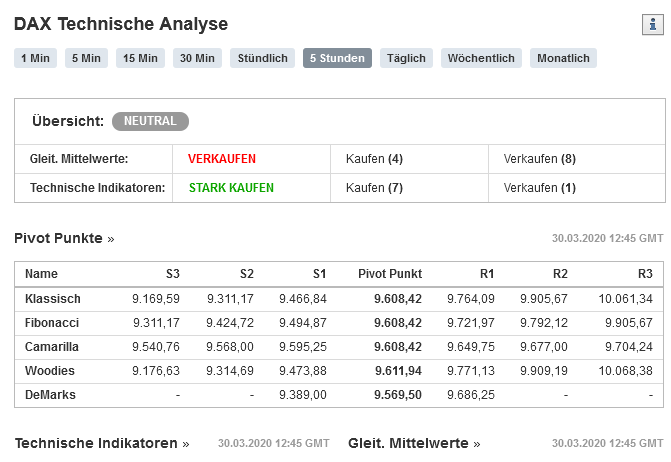The image size is (671, 462).
Task: Select the 1 Min timeframe tab
Action: [x=36, y=58]
